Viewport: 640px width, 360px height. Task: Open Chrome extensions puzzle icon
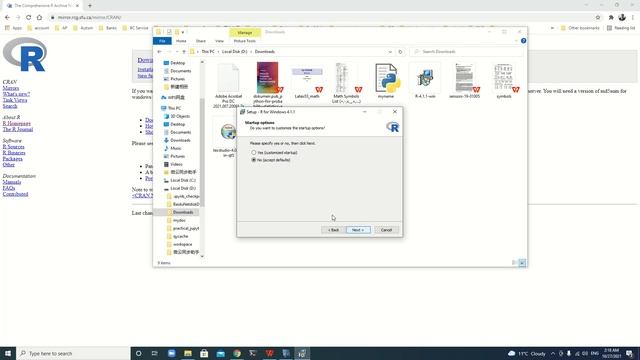point(611,18)
